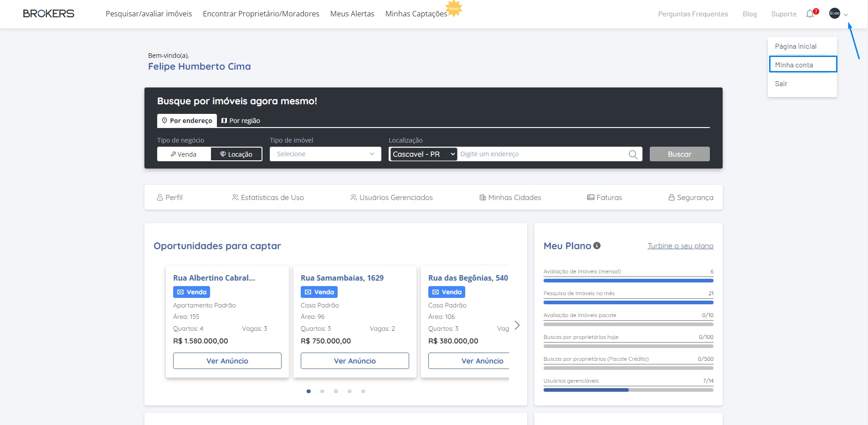Click Avaliação de Imóveis (mensal) progress bar

pyautogui.click(x=628, y=281)
